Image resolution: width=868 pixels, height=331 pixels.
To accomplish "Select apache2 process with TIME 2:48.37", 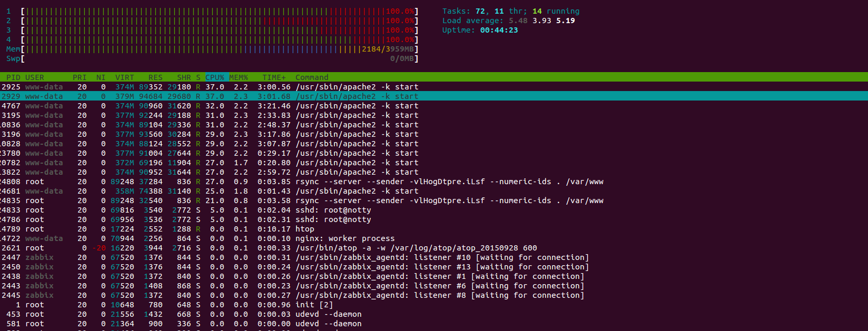I will click(434, 125).
